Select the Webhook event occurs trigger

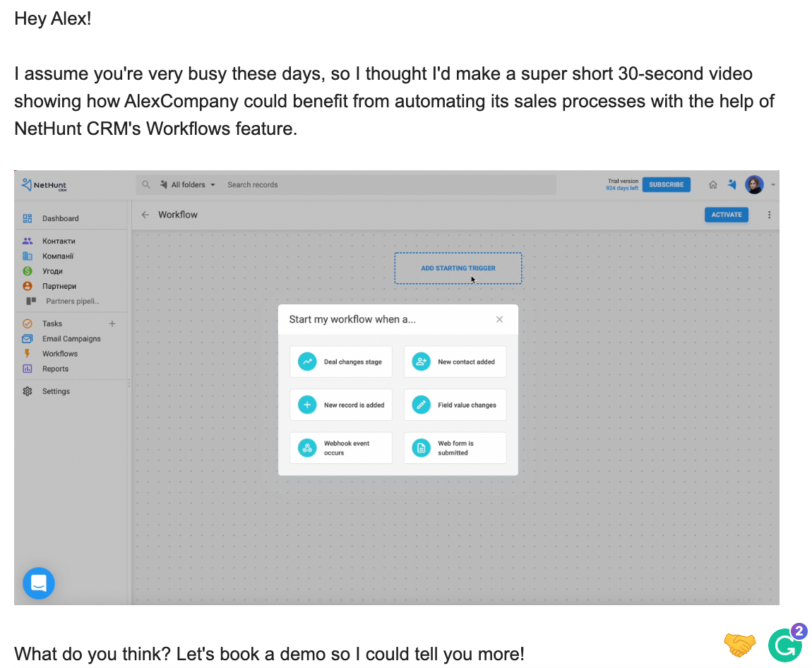pyautogui.click(x=341, y=448)
